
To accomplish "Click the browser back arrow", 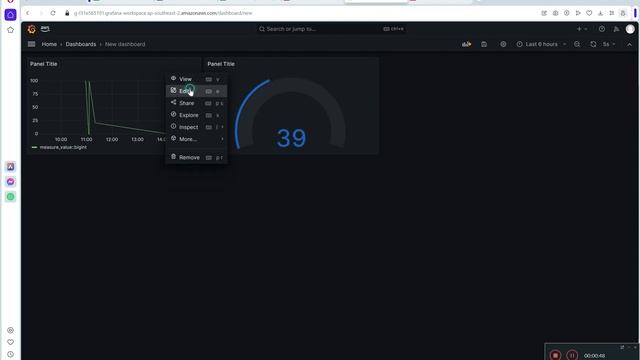I will coord(28,13).
